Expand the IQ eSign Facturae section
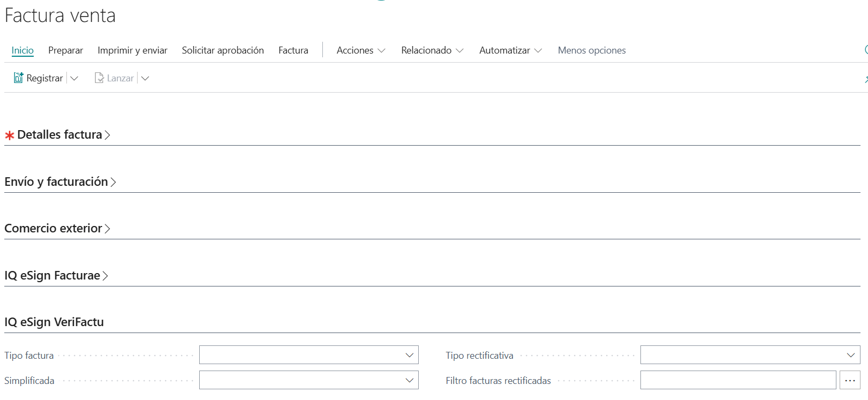This screenshot has height=400, width=868. pos(56,275)
